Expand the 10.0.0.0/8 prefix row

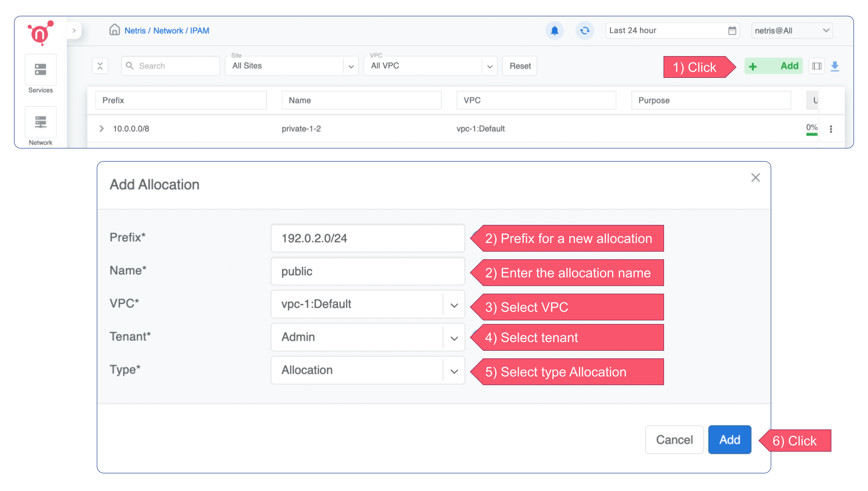tap(101, 129)
